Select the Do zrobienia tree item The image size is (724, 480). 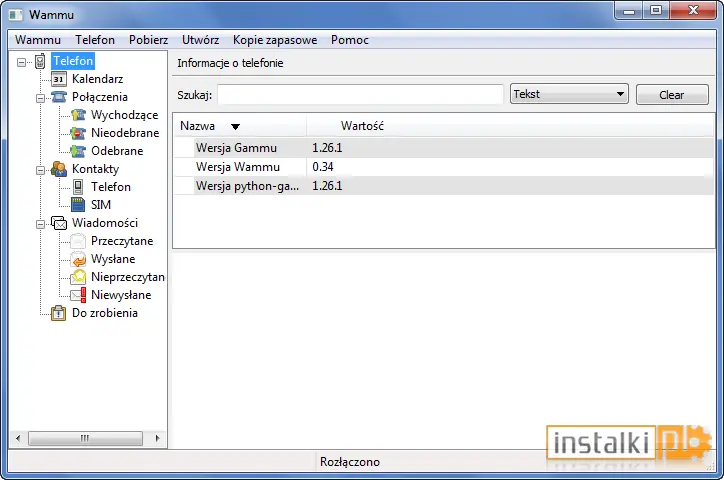point(105,313)
